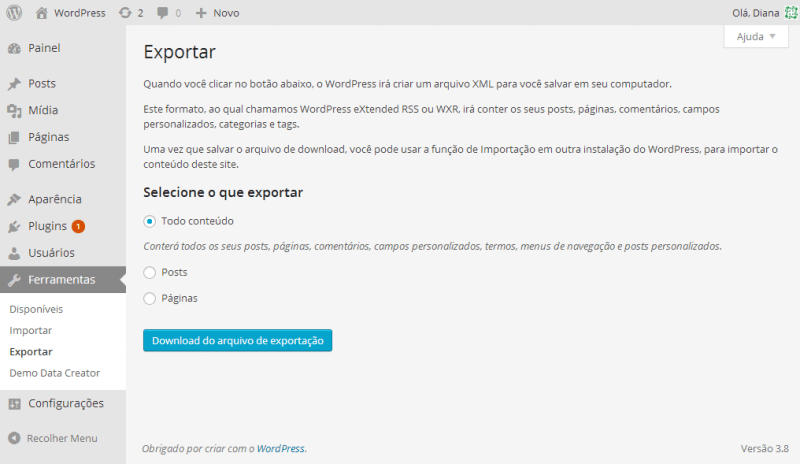Click the Mídia media icon
This screenshot has width=800, height=464.
(14, 111)
